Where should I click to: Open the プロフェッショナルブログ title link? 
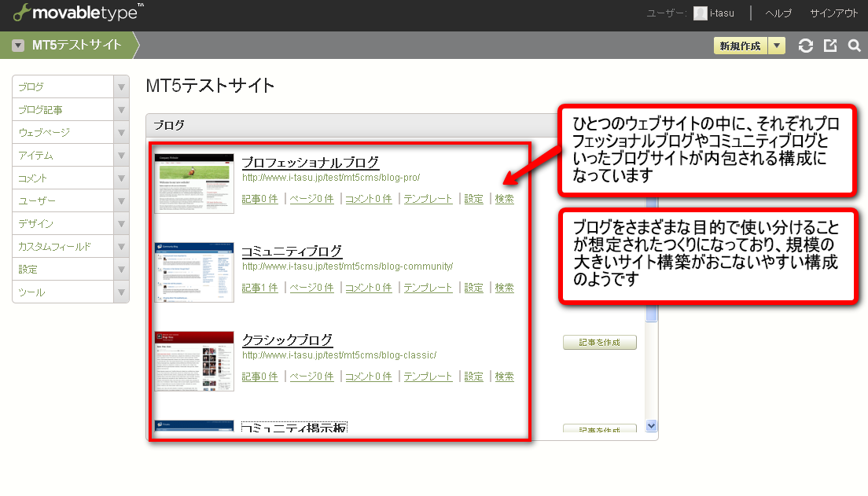point(311,163)
